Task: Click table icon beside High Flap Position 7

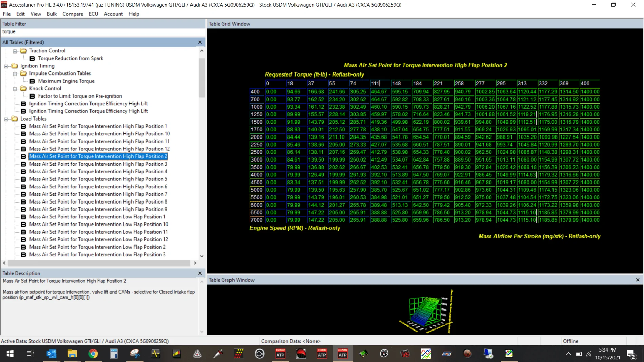Action: [x=23, y=194]
